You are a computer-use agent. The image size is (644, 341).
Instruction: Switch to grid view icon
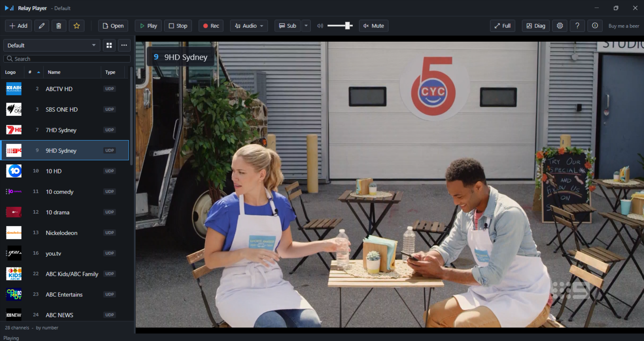click(x=109, y=45)
